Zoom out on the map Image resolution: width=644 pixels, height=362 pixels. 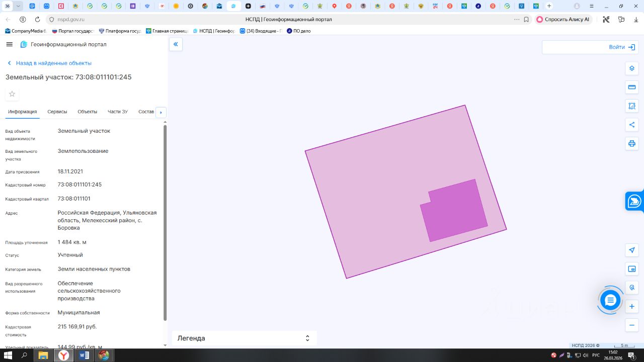click(632, 325)
